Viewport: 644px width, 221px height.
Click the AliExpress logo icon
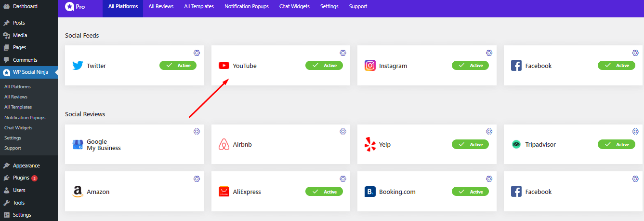pyautogui.click(x=223, y=192)
